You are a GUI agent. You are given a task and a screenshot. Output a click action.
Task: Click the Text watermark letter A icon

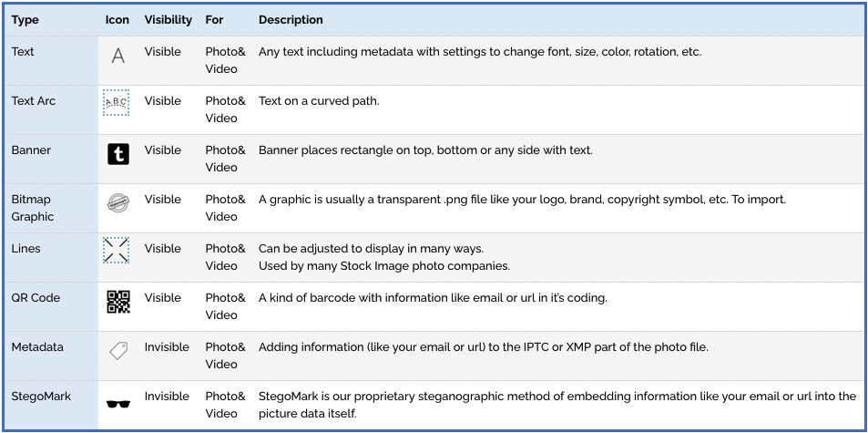117,56
